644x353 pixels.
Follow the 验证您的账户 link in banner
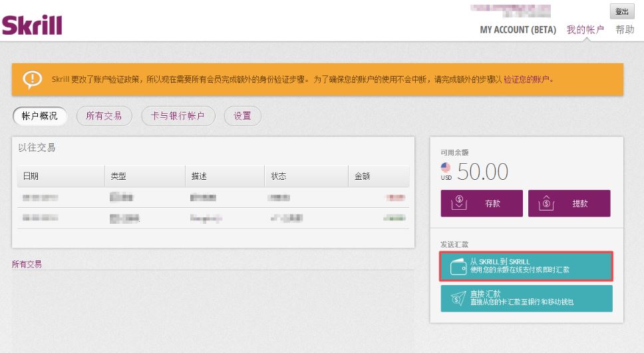click(527, 79)
